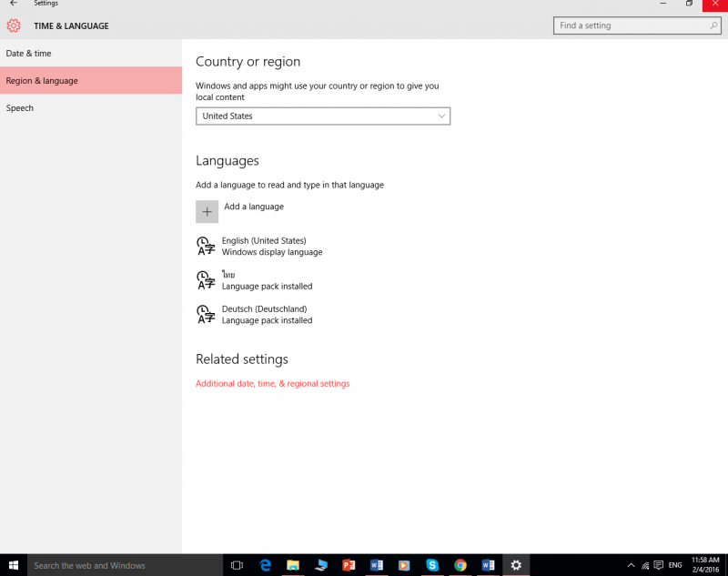This screenshot has height=576, width=728.
Task: Open the Speech settings section
Action: click(91, 107)
